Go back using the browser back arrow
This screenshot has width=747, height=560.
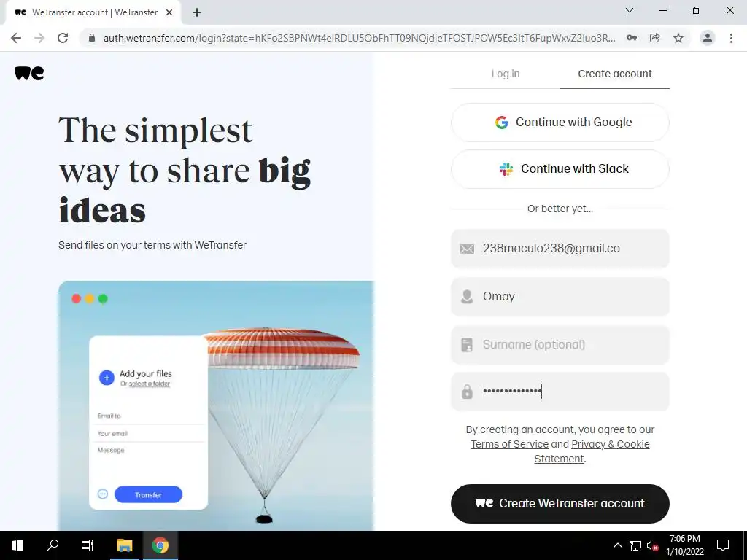pos(16,38)
